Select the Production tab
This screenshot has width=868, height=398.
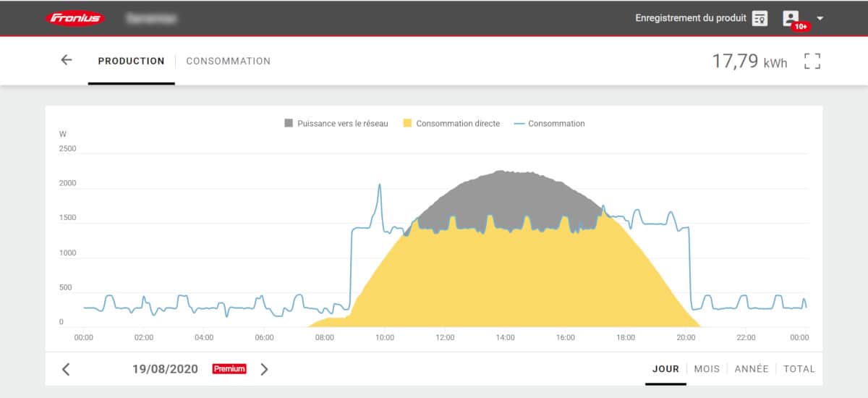[131, 62]
